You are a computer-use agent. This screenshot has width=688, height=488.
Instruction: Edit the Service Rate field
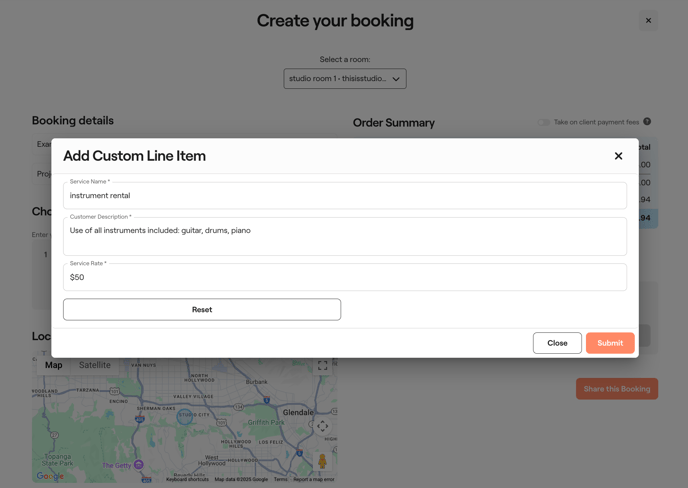click(344, 278)
